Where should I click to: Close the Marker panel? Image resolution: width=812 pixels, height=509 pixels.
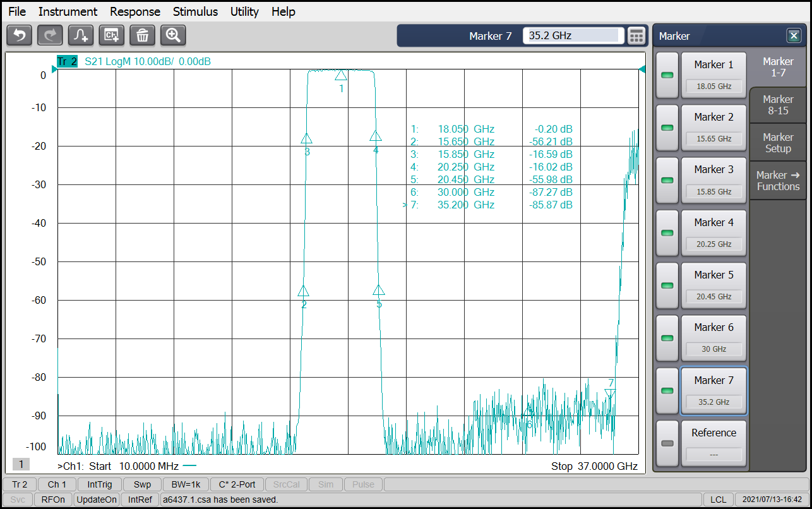tap(793, 36)
